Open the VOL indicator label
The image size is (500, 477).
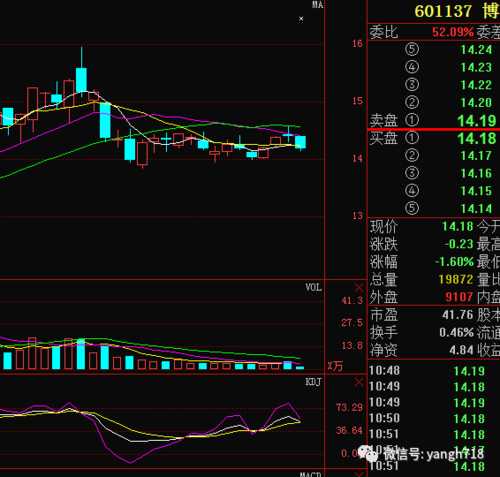pos(314,287)
